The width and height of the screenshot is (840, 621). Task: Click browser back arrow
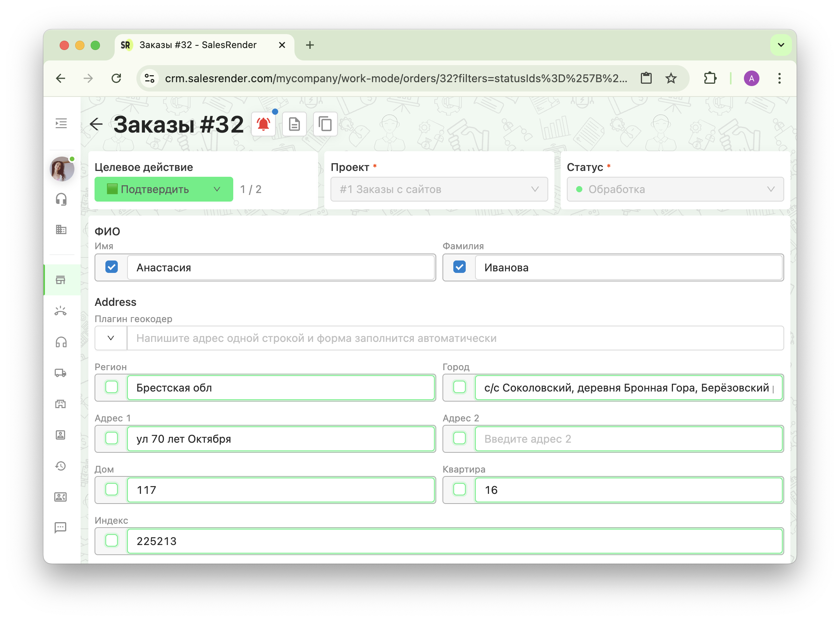[61, 78]
